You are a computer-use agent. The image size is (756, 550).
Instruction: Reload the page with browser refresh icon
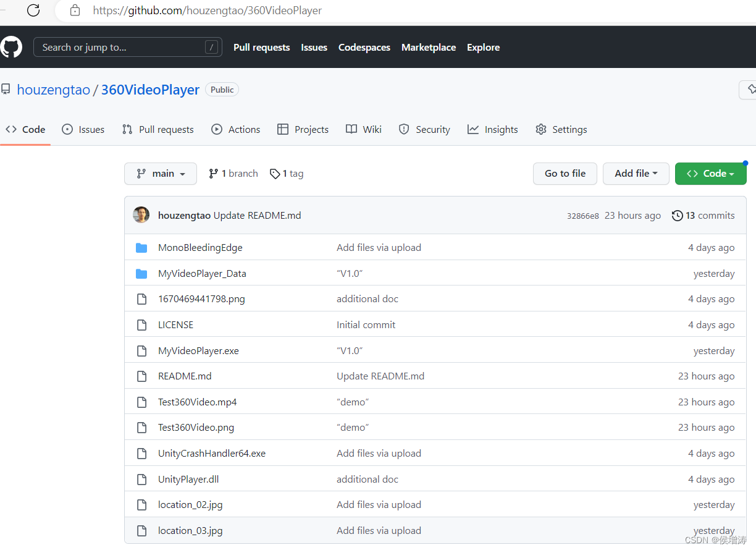(x=33, y=10)
